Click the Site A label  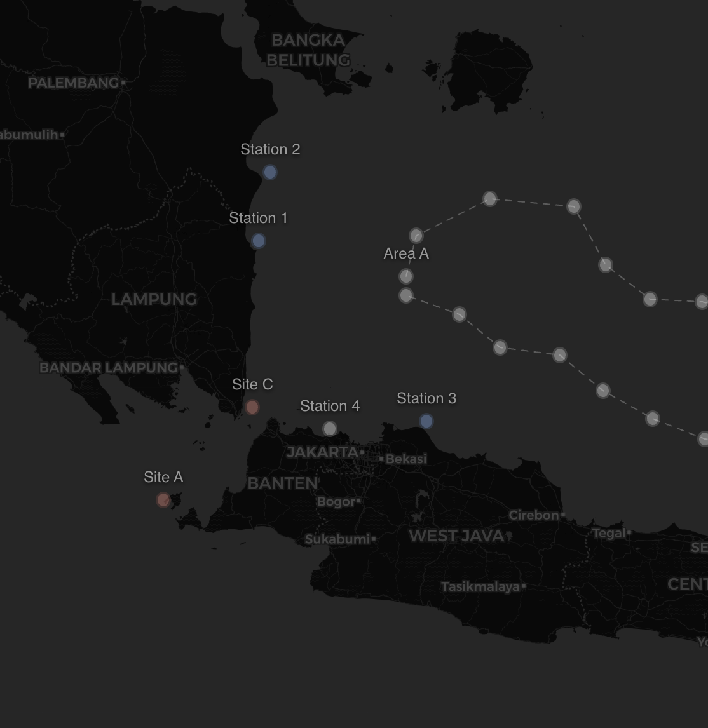pos(163,477)
